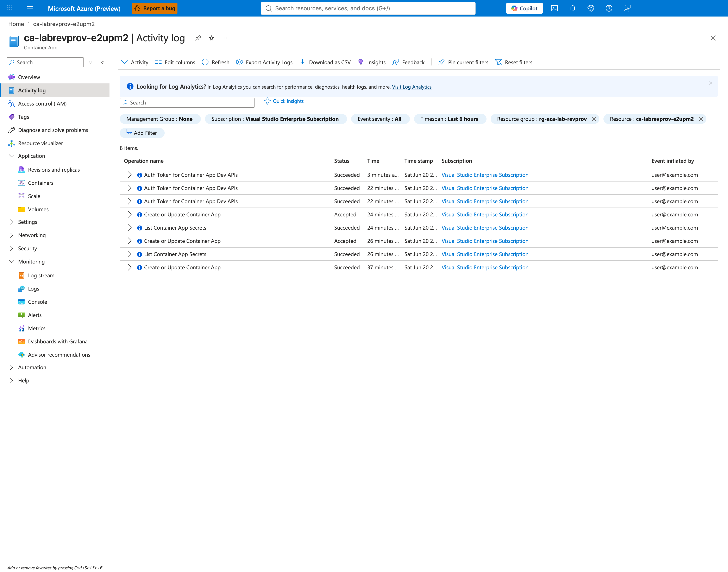The height and width of the screenshot is (572, 728).
Task: Focus the activity log Search field
Action: [187, 103]
